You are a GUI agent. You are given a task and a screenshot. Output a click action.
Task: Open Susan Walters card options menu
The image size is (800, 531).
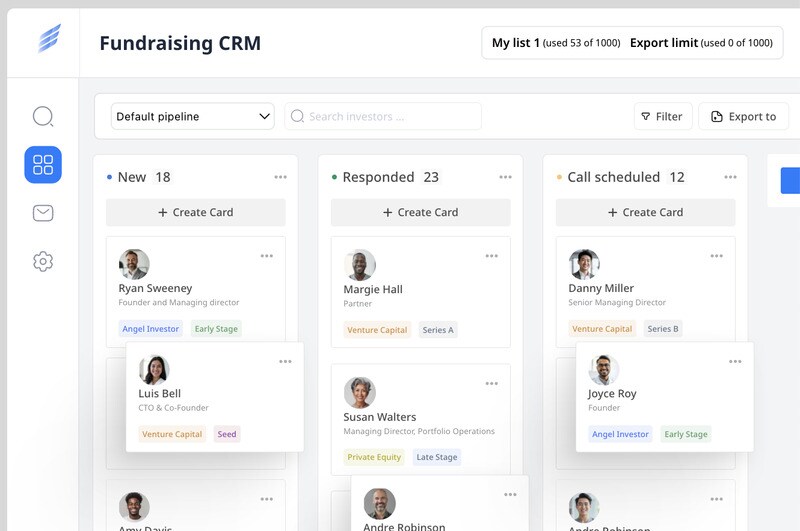coord(492,383)
